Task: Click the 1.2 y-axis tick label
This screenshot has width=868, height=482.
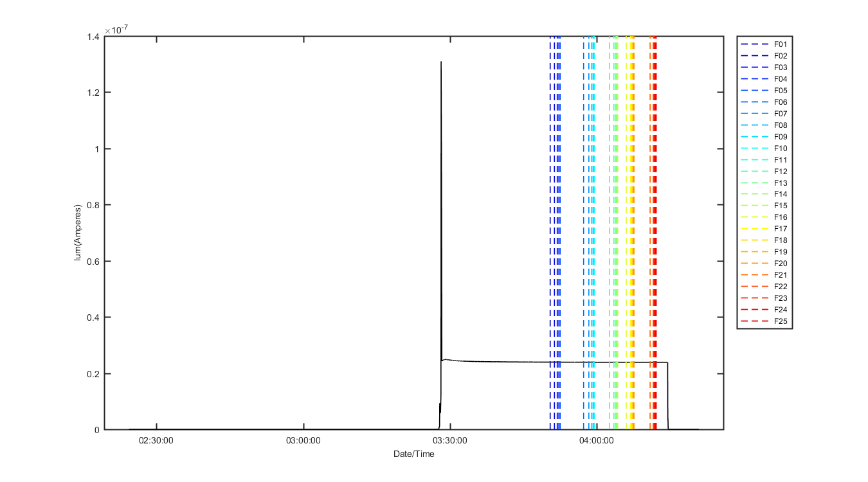Action: click(94, 93)
